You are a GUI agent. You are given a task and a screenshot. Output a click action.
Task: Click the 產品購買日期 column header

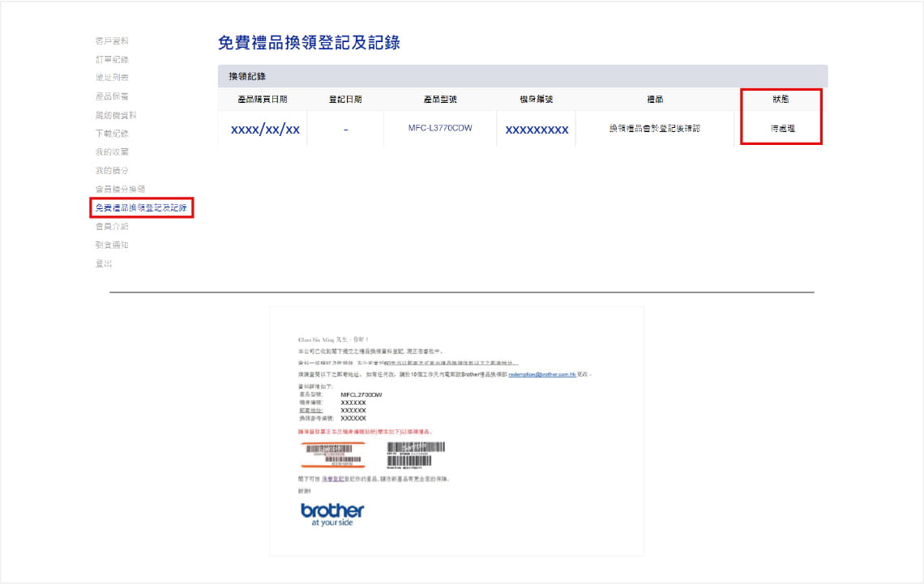tap(263, 100)
